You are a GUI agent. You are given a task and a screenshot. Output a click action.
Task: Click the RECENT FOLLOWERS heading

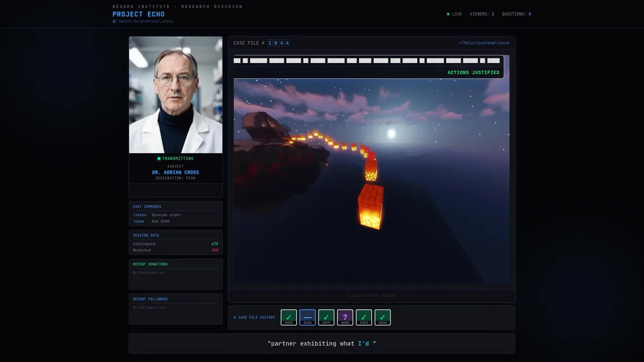[x=150, y=299]
